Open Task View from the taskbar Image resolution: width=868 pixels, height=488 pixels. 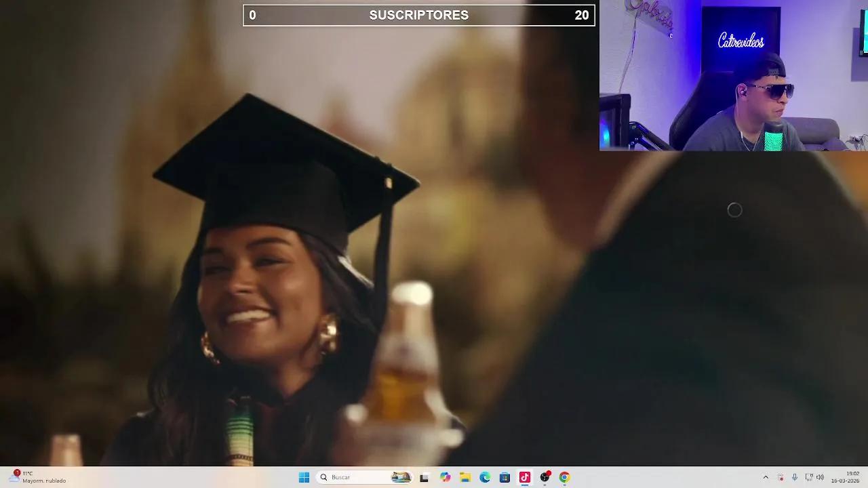[424, 477]
